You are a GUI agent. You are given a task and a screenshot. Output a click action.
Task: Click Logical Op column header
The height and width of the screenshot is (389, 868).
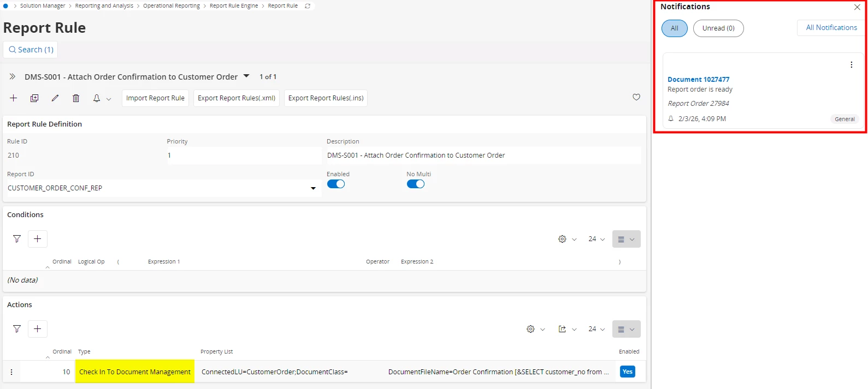tap(91, 262)
